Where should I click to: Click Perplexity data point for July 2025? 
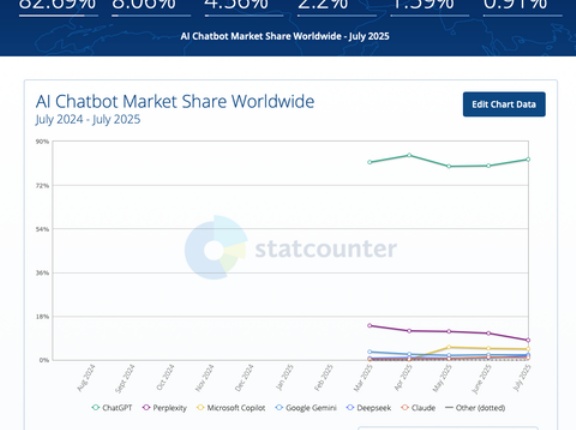528,340
